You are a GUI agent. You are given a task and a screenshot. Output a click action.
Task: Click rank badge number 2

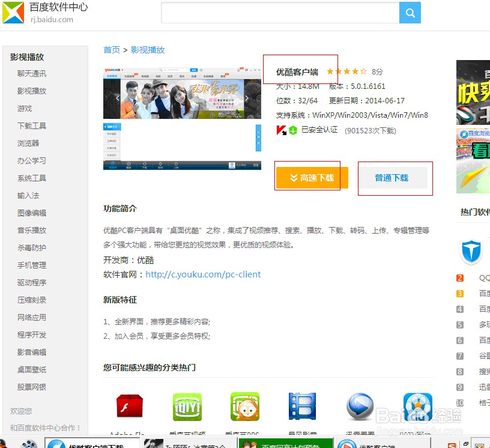coord(460,278)
